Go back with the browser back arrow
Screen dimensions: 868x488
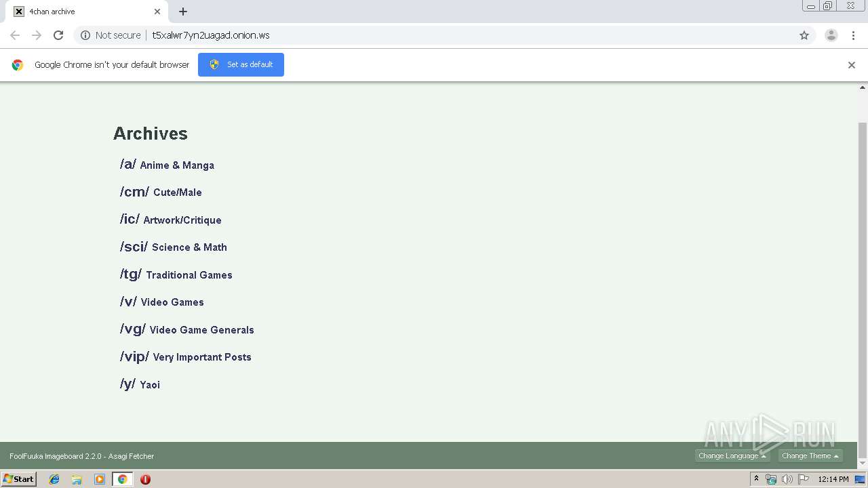15,35
